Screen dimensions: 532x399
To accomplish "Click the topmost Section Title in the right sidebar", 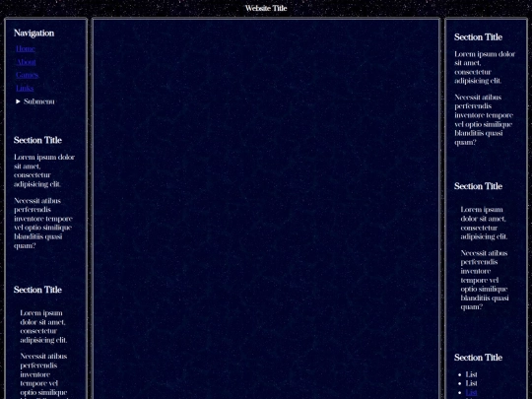I will coord(478,37).
